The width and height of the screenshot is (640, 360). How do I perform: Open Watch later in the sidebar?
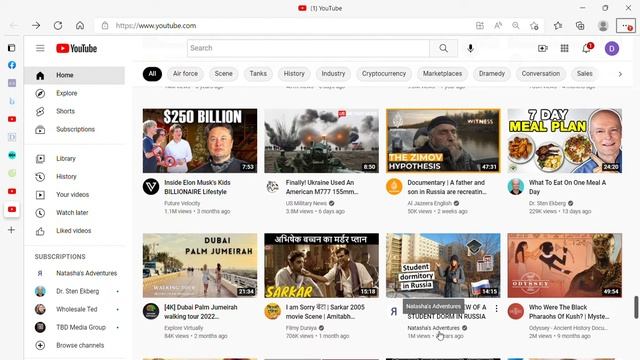pyautogui.click(x=74, y=212)
